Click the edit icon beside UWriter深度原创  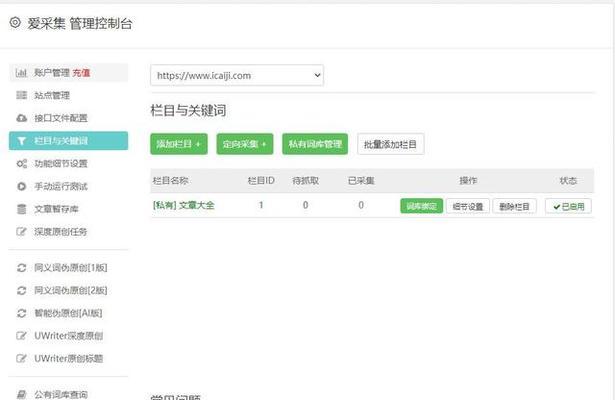click(x=21, y=336)
